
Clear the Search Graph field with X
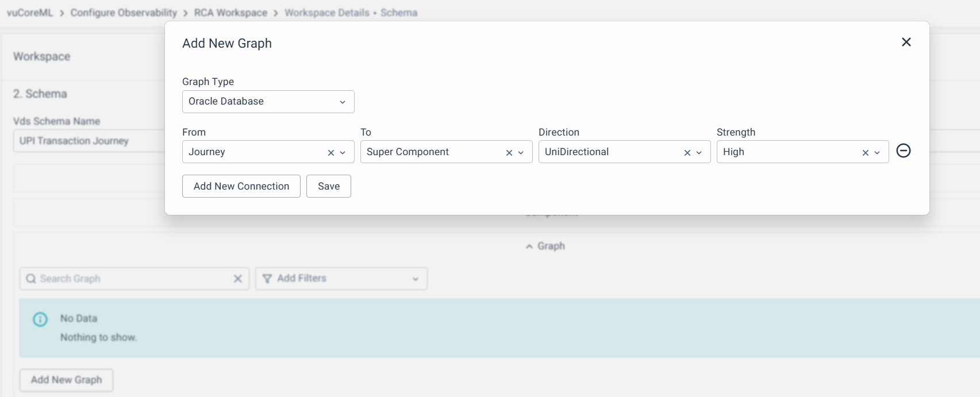tap(237, 279)
